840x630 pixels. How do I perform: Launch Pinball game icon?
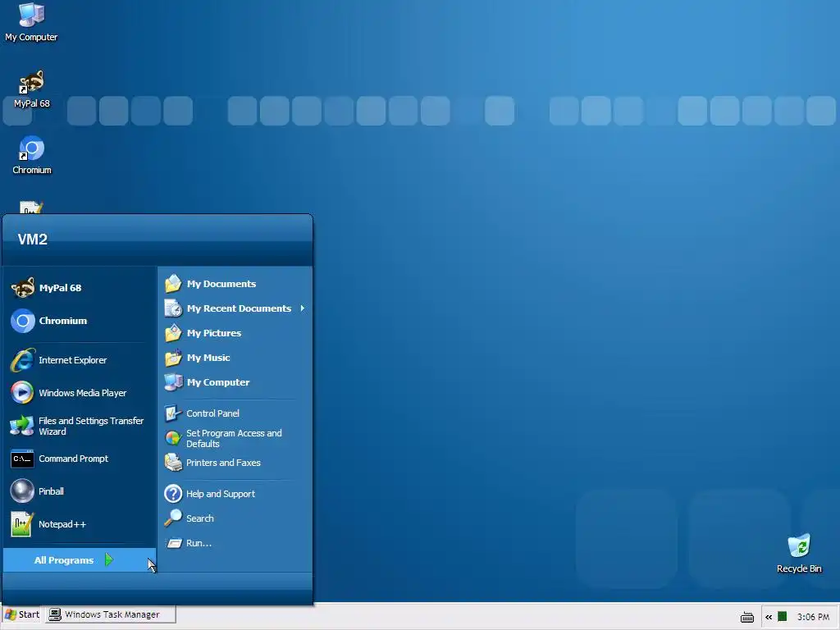pyautogui.click(x=22, y=491)
